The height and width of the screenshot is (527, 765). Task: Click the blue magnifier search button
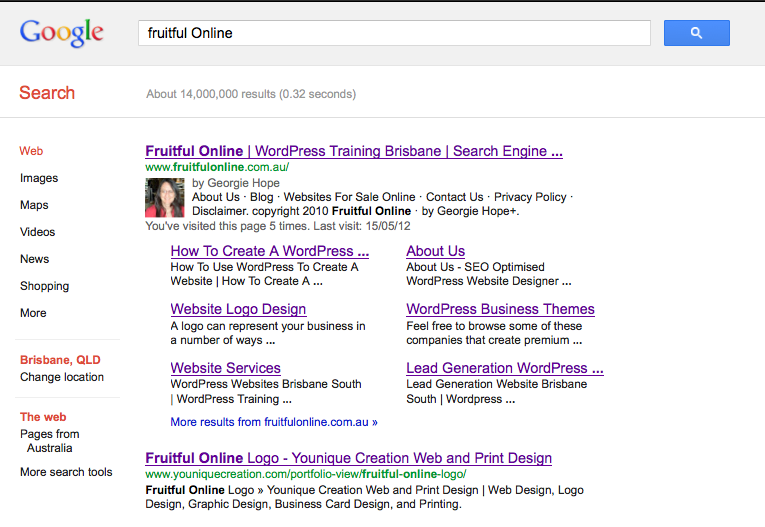click(697, 33)
